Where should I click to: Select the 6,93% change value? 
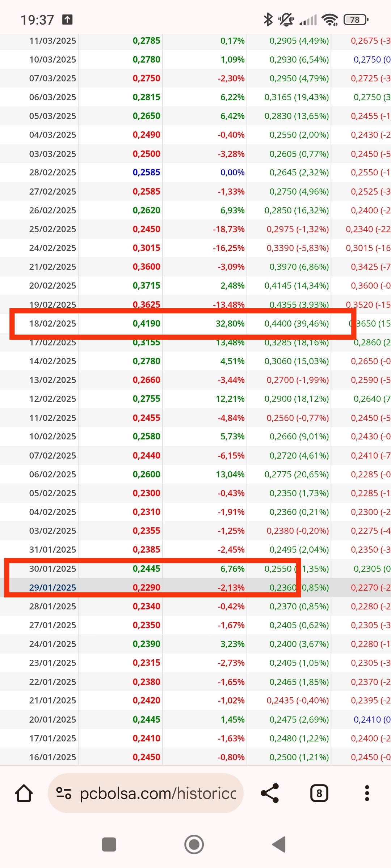232,210
